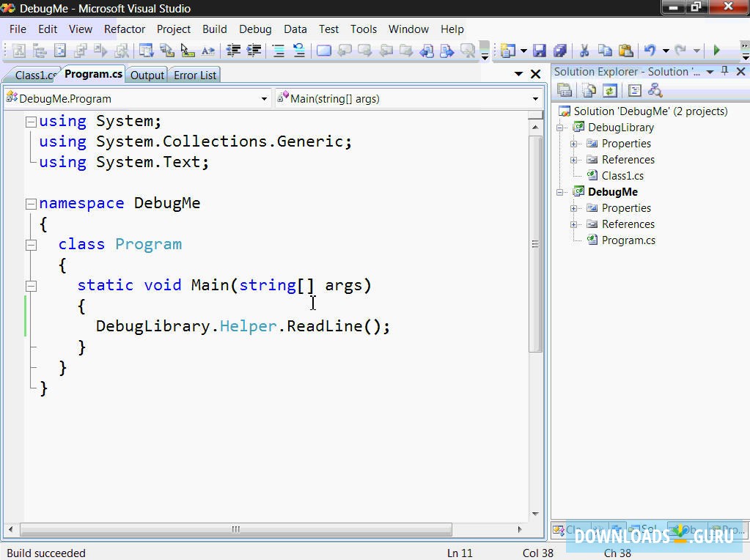The width and height of the screenshot is (750, 560).
Task: Toggle the Solution Explorer auto-hide pin
Action: (x=725, y=71)
